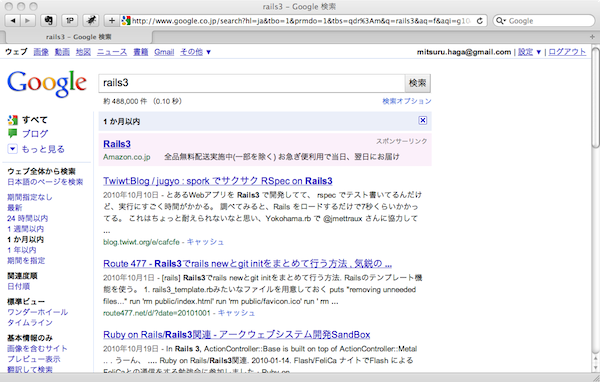Click the green ブログ speech bubble icon
Screen dimensions: 600x382
pos(13,134)
